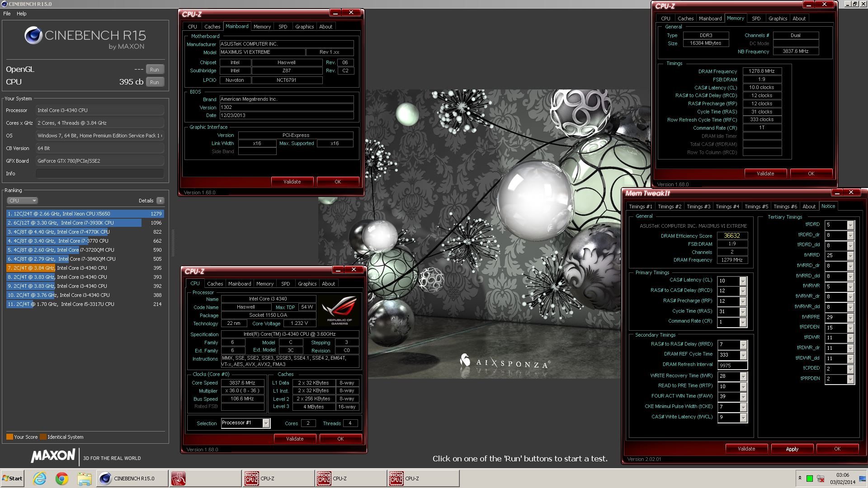This screenshot has width=868, height=488.
Task: Open Windows Explorer folder icon in taskbar
Action: point(84,479)
